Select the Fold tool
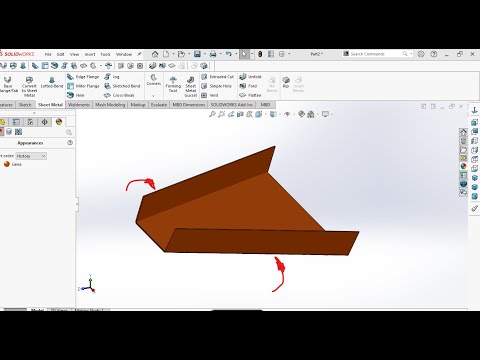Viewport: 480px width, 360px height. [x=248, y=86]
